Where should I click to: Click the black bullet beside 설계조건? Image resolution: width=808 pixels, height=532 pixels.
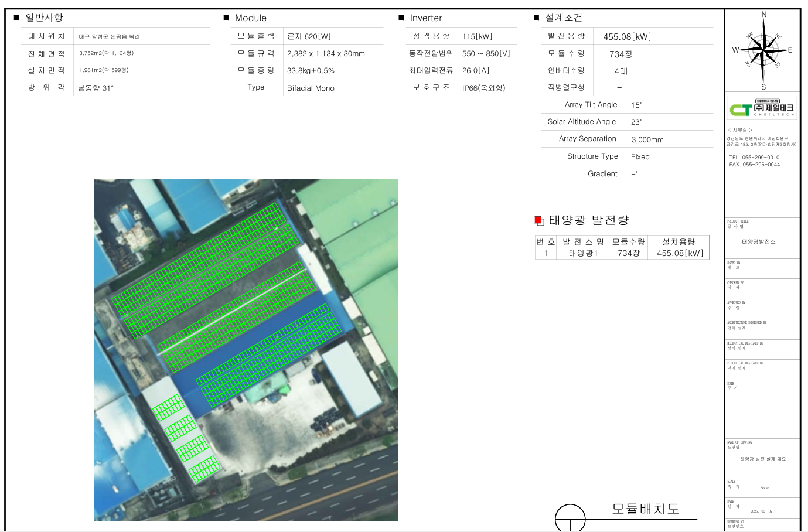pyautogui.click(x=536, y=18)
